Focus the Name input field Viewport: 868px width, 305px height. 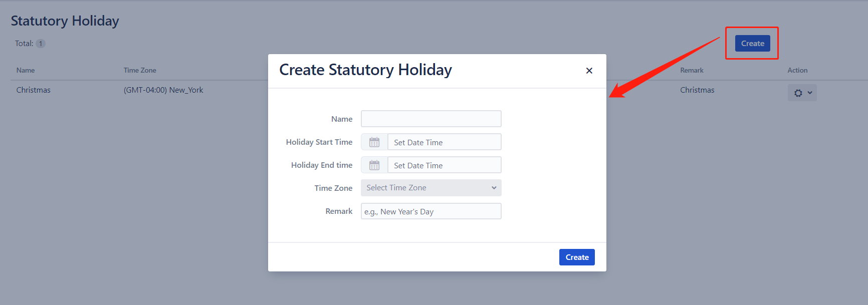click(431, 119)
